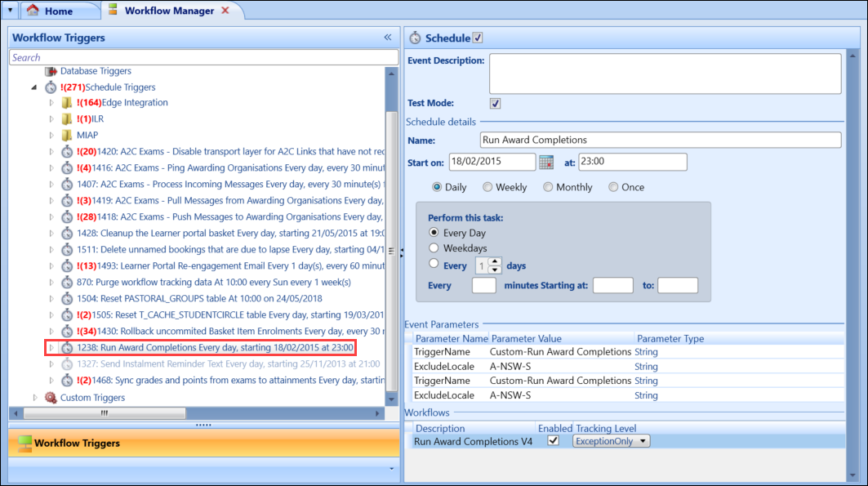The width and height of the screenshot is (868, 486).
Task: Disable the Enabled checkbox for Run Award Completions V4
Action: [x=552, y=440]
